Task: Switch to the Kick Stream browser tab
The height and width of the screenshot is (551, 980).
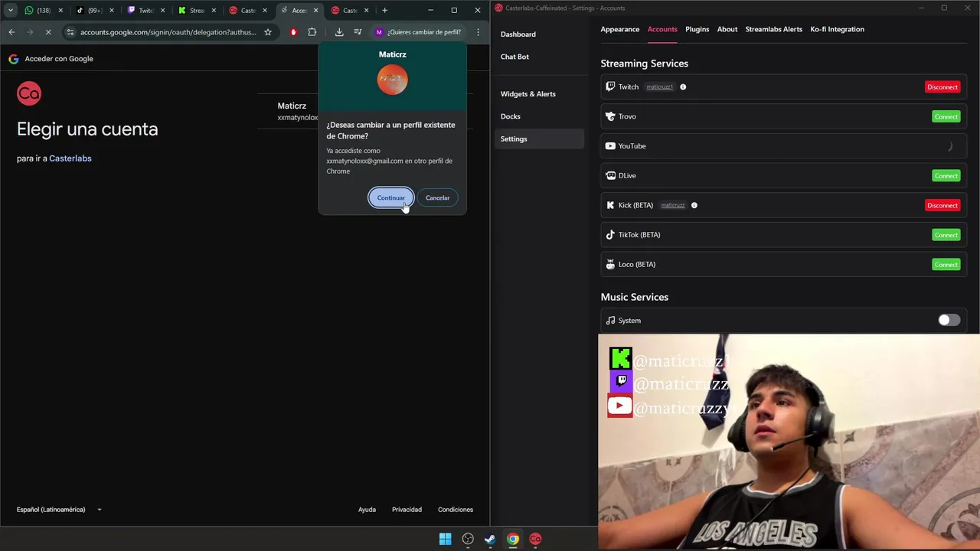Action: pos(198,11)
